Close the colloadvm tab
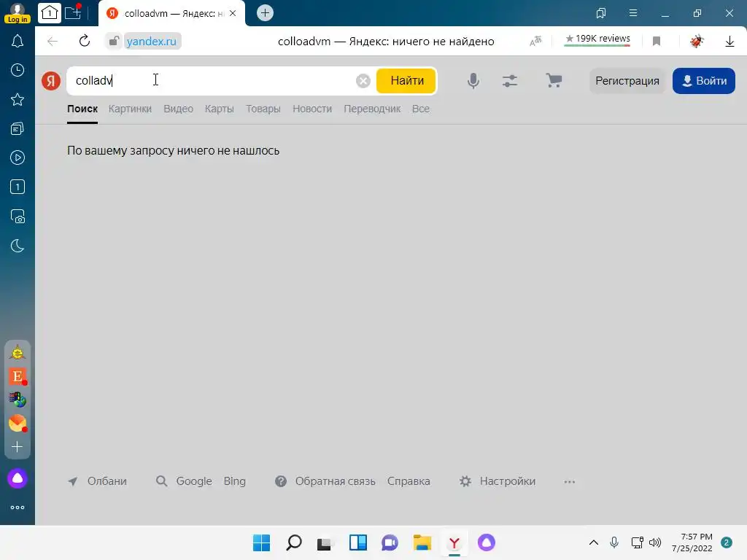747x560 pixels. 233,13
